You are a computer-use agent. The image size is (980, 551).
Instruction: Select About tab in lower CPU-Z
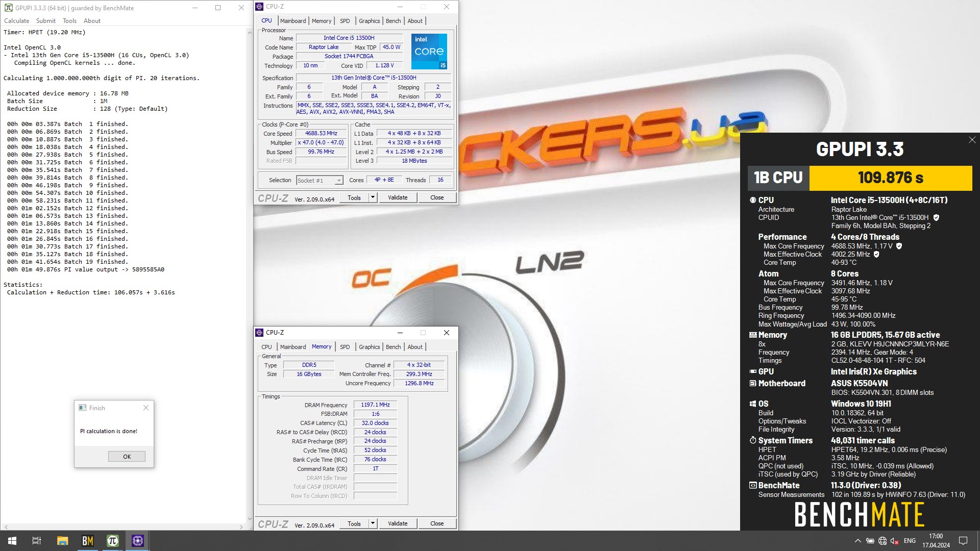(415, 347)
